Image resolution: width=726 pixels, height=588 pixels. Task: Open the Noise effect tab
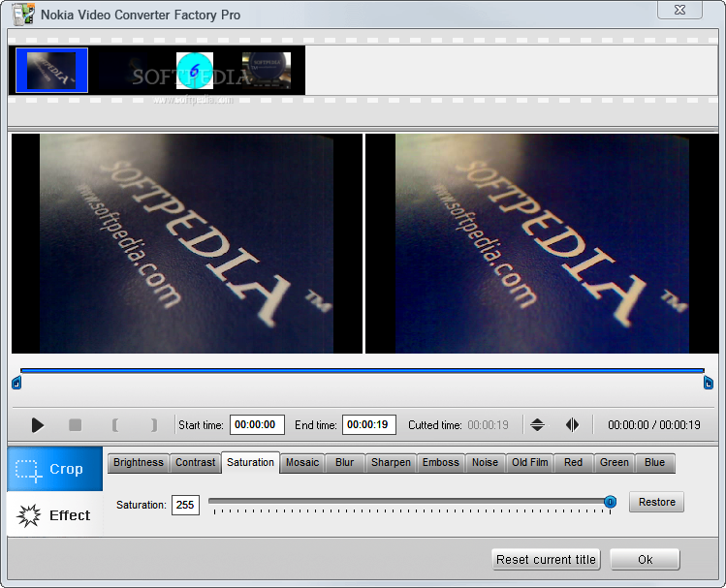tap(485, 463)
